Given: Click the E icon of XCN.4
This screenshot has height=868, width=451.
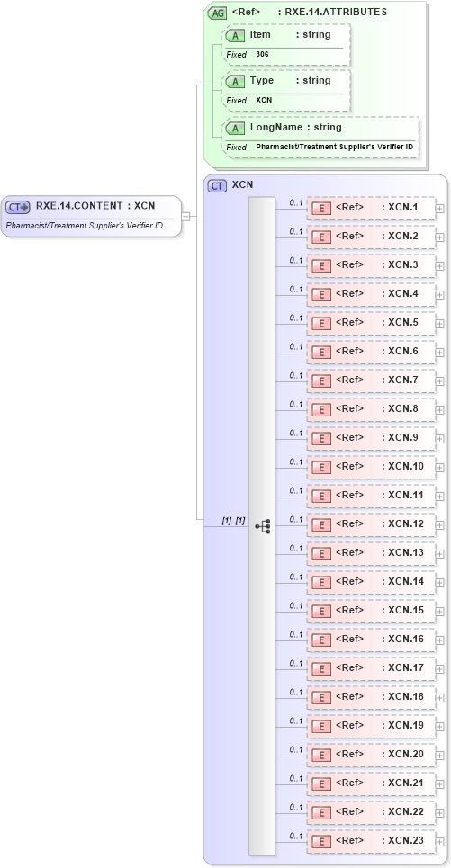Looking at the screenshot, I should [x=321, y=294].
